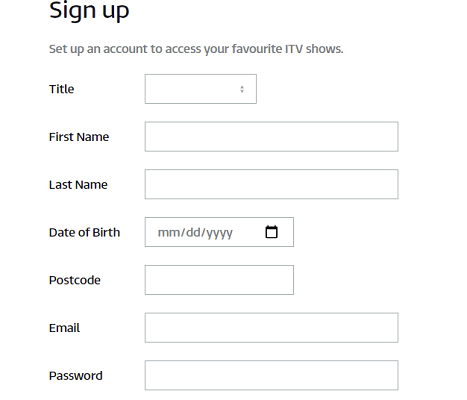This screenshot has width=467, height=400.
Task: Click the Sign up heading
Action: pos(89,11)
